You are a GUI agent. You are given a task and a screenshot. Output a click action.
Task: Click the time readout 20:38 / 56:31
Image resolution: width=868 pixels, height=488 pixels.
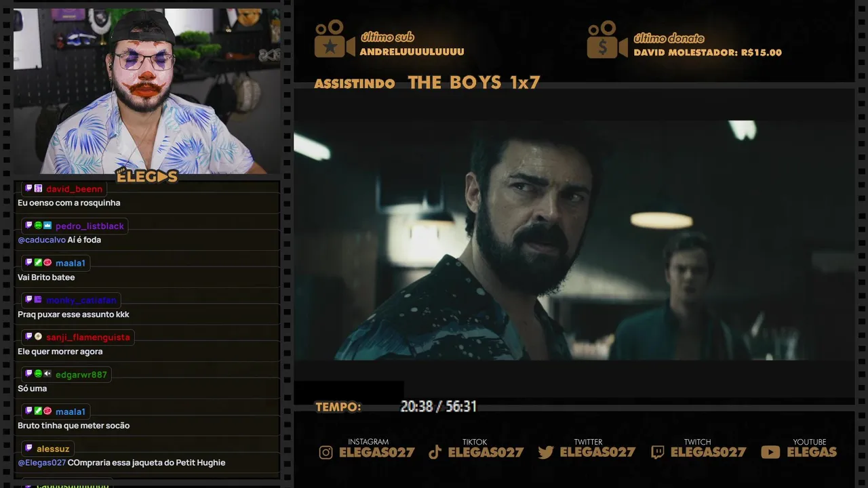[439, 407]
